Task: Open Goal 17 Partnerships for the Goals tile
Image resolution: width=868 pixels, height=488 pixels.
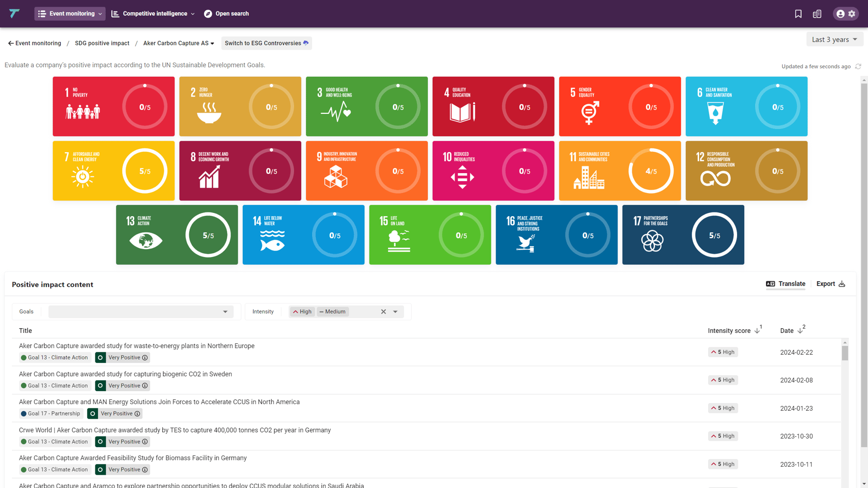Action: click(x=683, y=234)
